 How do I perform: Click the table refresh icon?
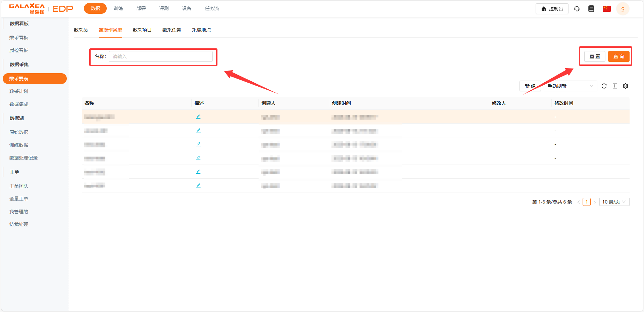point(604,86)
